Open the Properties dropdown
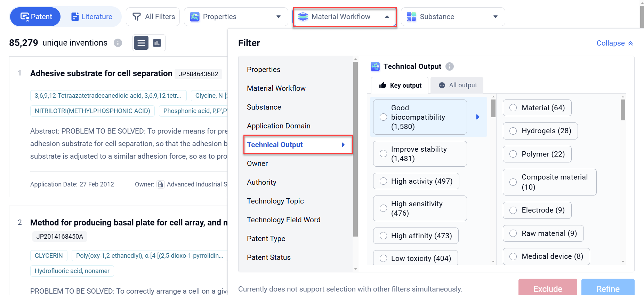The width and height of the screenshot is (644, 295). click(x=236, y=17)
